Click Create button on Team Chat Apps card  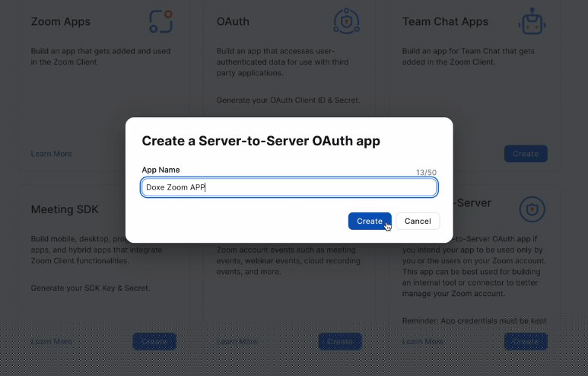click(526, 154)
